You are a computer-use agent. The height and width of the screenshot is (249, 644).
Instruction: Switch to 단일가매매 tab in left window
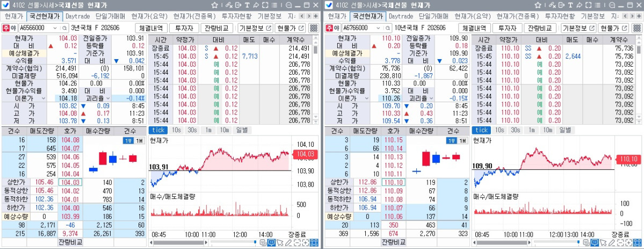[x=111, y=17]
